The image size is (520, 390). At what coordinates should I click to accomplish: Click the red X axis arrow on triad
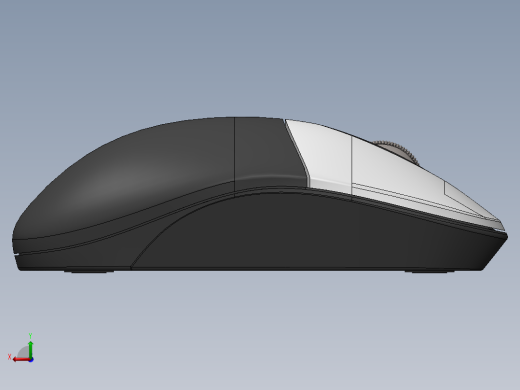tap(21, 359)
